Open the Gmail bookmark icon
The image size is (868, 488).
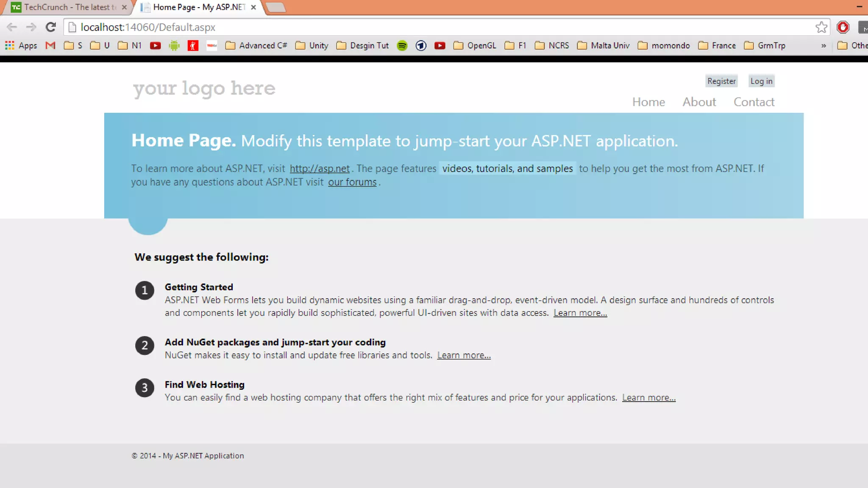click(x=50, y=45)
